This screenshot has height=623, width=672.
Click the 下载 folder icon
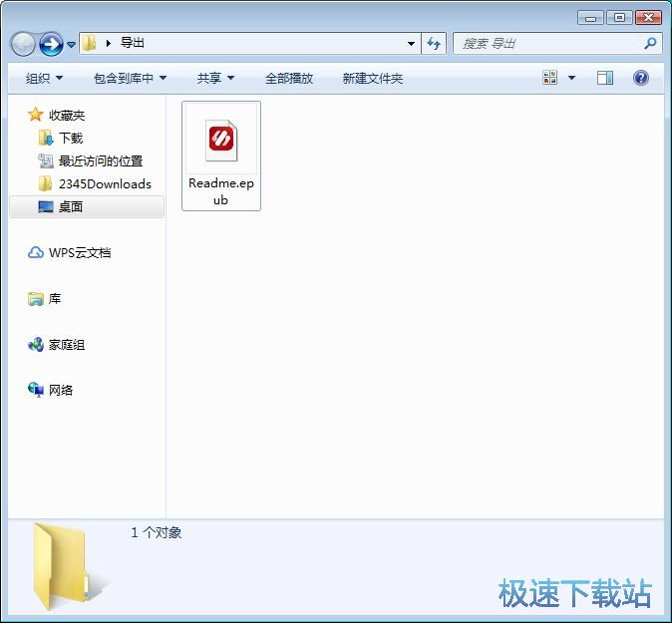pos(46,138)
